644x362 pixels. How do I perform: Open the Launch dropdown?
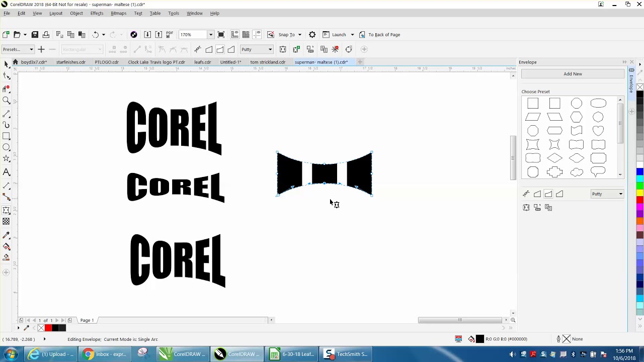click(352, 35)
